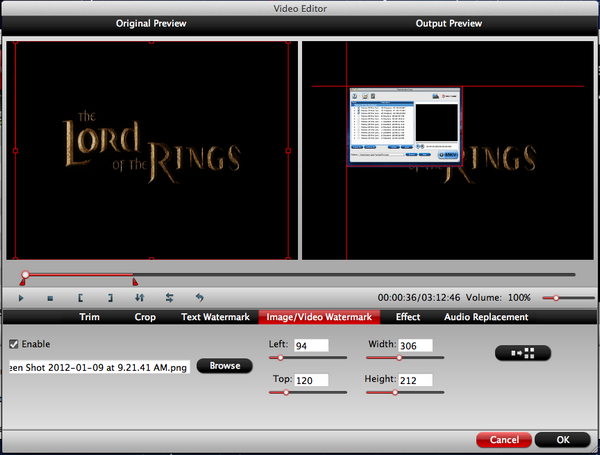Click the trim start timeline marker
This screenshot has height=455, width=600.
coord(23,282)
